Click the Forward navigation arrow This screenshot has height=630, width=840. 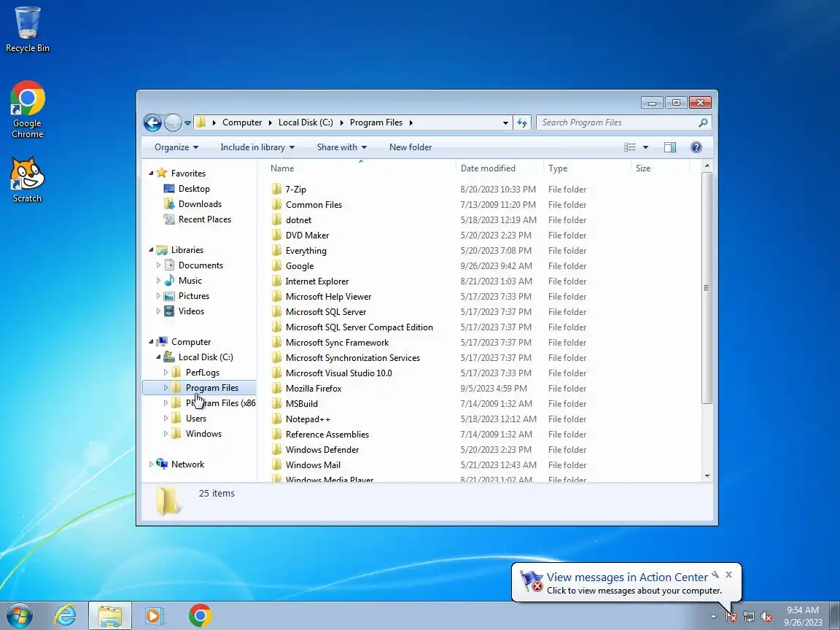173,122
